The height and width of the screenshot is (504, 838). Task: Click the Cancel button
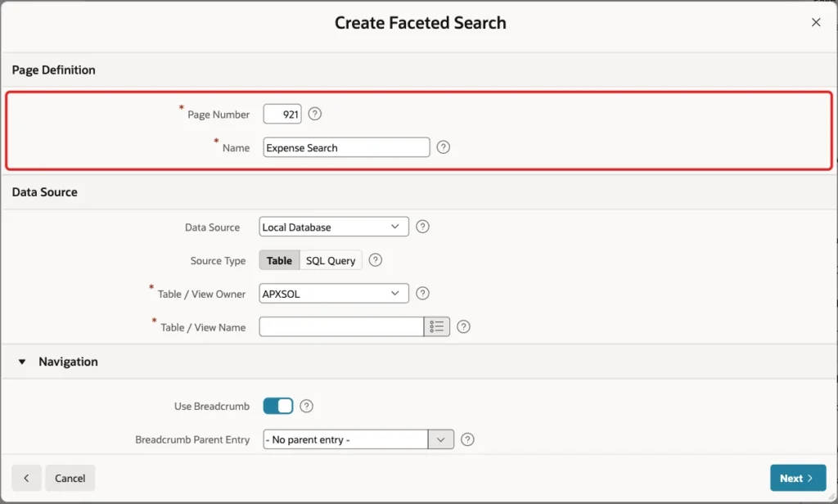click(x=70, y=478)
